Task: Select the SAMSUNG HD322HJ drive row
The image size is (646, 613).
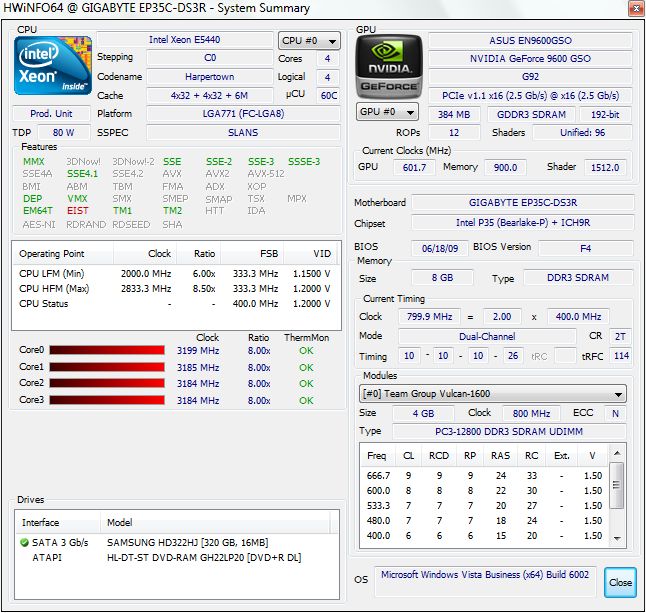Action: 176,543
